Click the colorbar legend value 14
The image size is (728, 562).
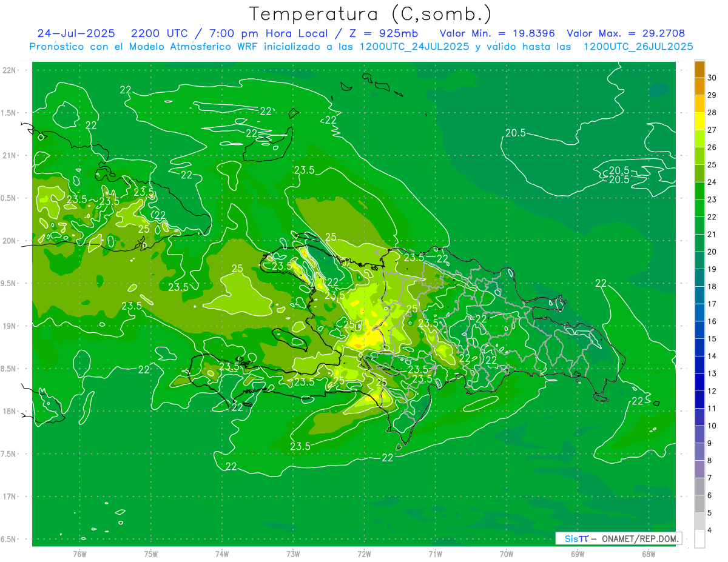(x=712, y=356)
